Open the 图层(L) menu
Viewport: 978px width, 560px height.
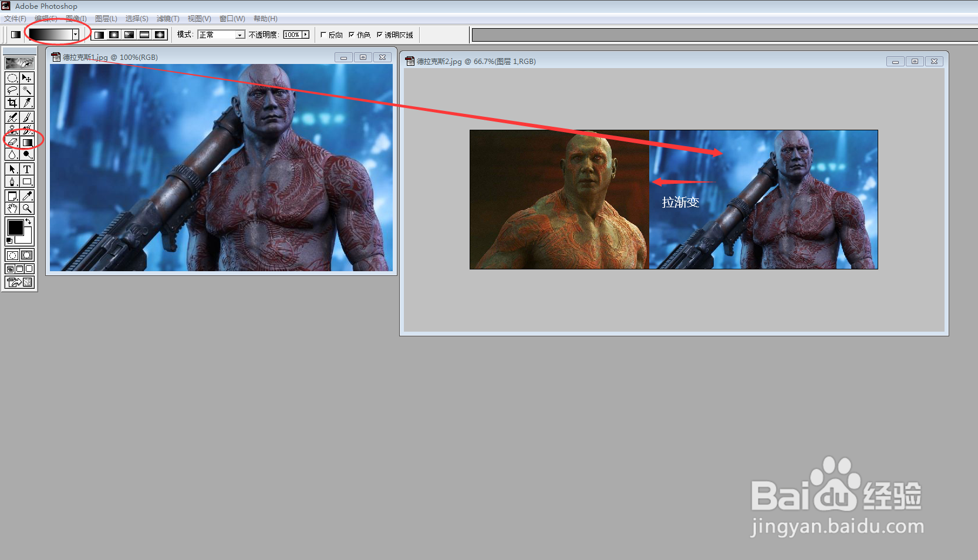(106, 19)
